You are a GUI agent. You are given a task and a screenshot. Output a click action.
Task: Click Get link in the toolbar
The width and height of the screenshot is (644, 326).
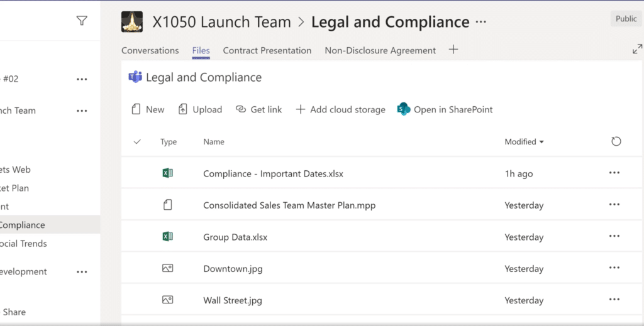258,109
